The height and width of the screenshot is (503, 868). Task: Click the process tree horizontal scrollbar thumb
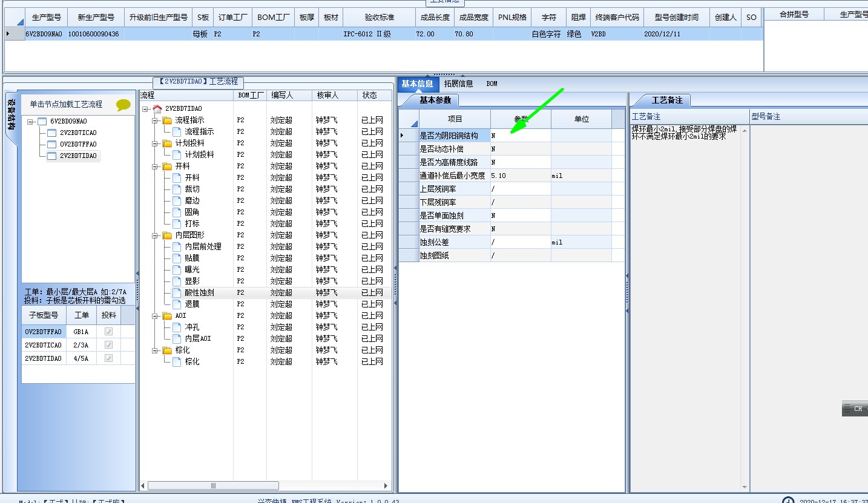pos(213,486)
